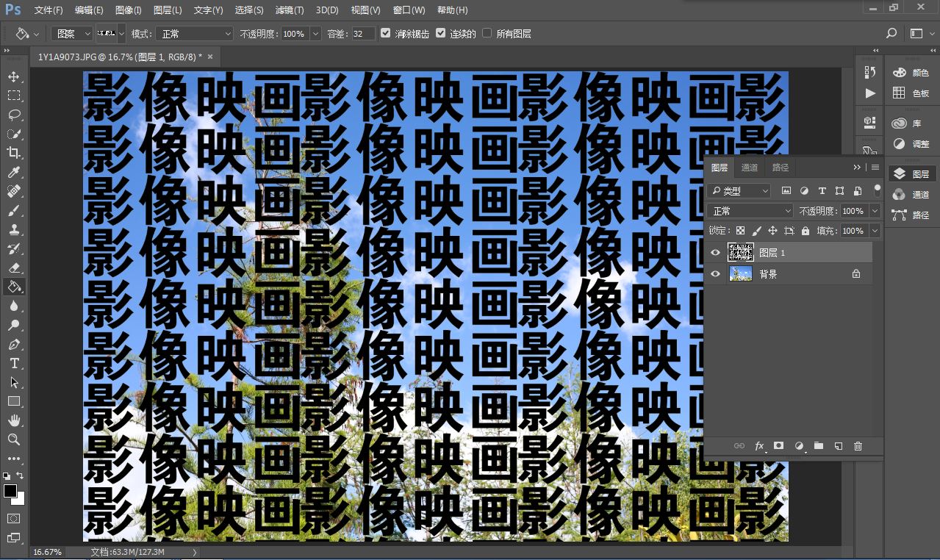Create a new layer group folder
The height and width of the screenshot is (560, 940).
818,446
